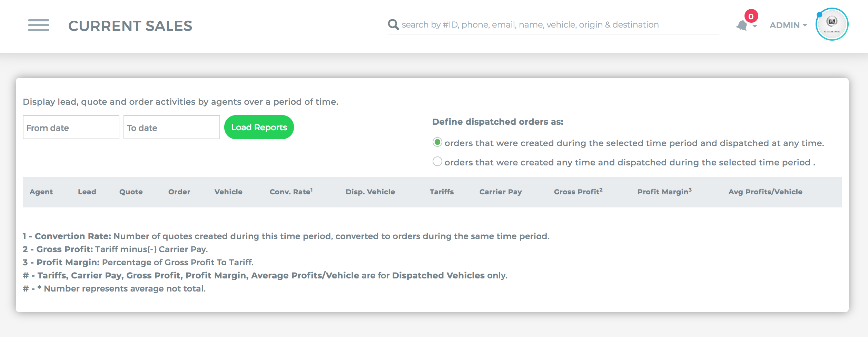868x337 pixels.
Task: Open notifications bell icon
Action: click(742, 26)
